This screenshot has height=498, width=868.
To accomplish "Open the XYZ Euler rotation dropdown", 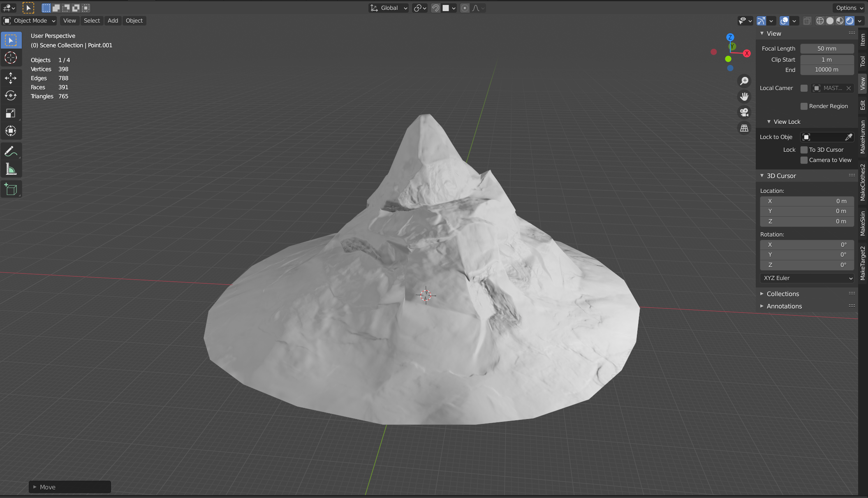I will pyautogui.click(x=807, y=278).
